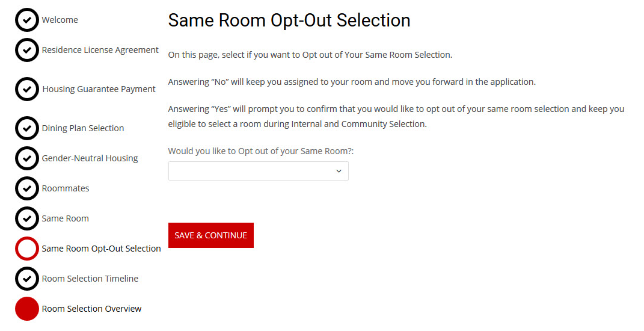
Task: Click the empty red circle for Opt-Out Selection
Action: (27, 249)
